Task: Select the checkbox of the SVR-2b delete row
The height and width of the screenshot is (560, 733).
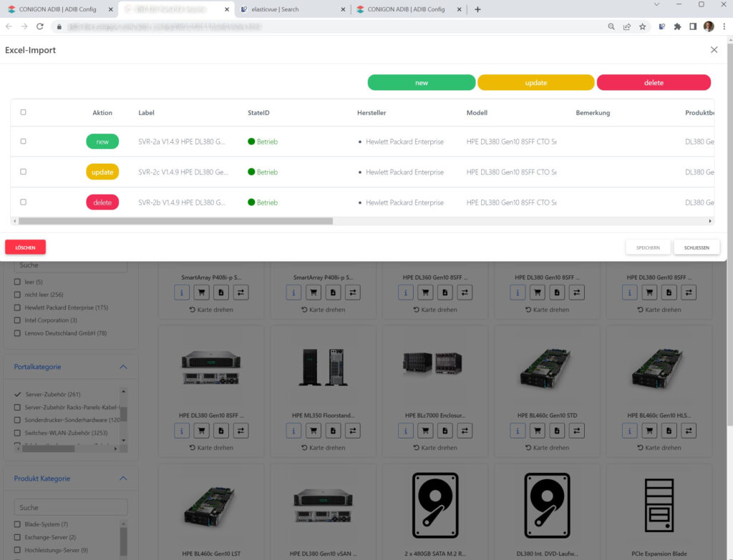Action: coord(24,202)
